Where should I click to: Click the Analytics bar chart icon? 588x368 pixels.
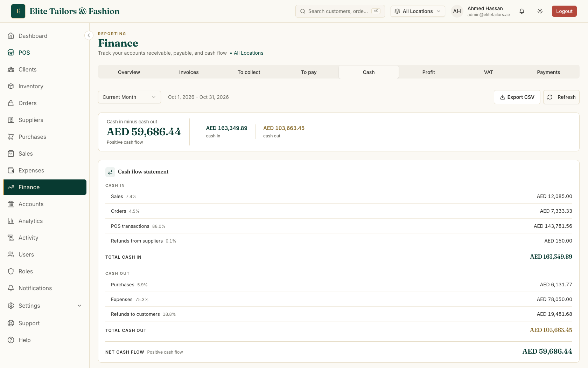11,221
